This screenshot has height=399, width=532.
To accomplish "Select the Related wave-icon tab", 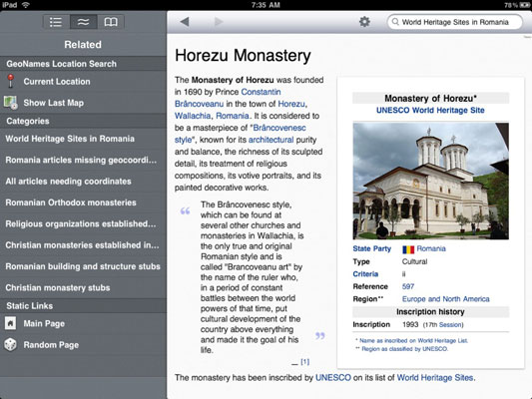I will [84, 22].
